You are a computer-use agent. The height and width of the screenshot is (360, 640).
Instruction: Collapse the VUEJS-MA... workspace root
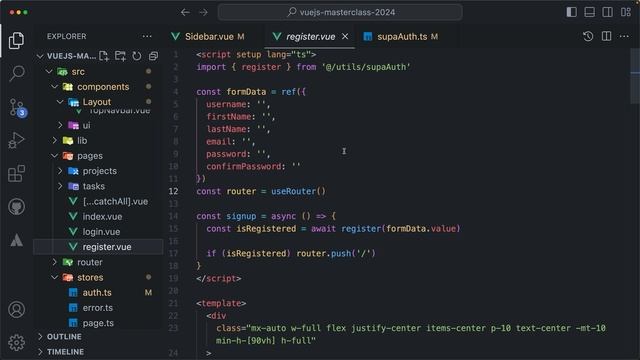pyautogui.click(x=40, y=56)
